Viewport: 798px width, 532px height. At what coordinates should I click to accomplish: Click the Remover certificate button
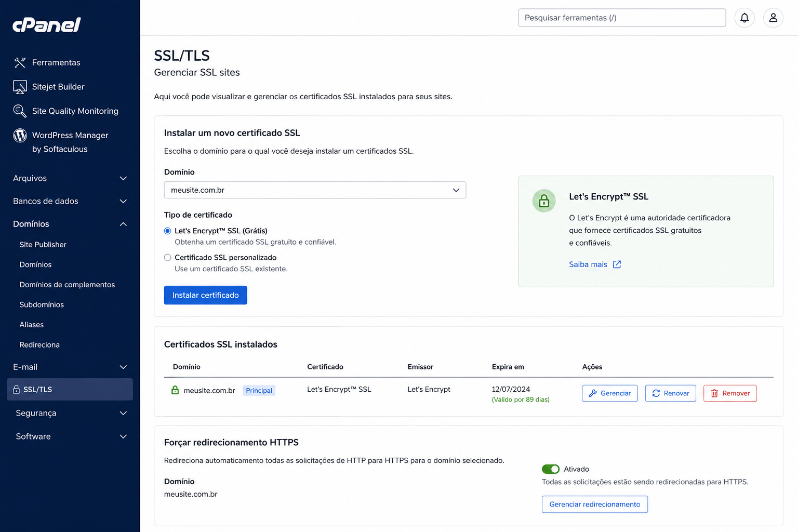pyautogui.click(x=730, y=393)
